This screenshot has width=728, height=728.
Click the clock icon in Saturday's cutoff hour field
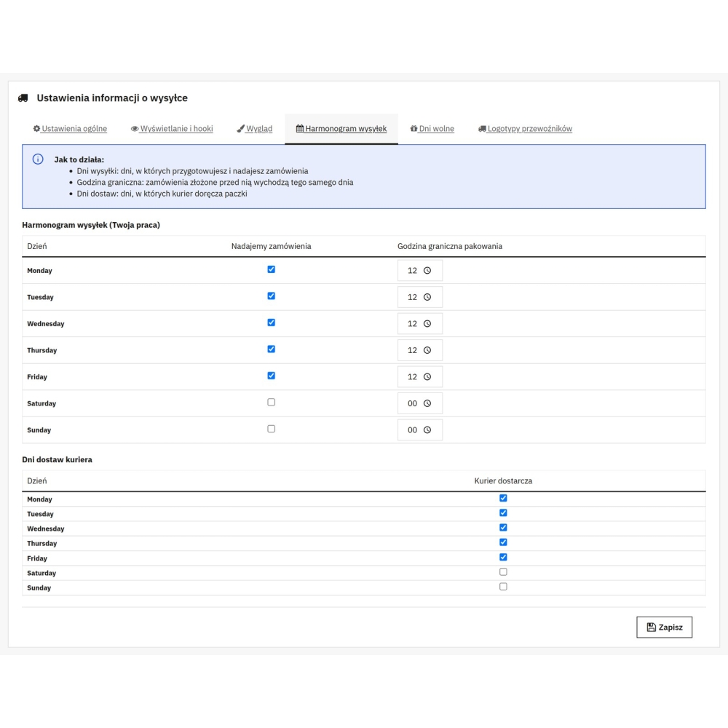point(427,403)
